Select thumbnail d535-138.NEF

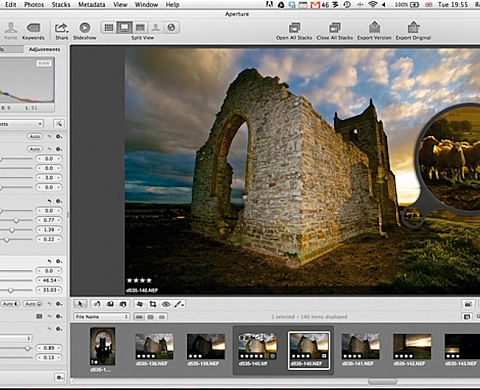154,347
